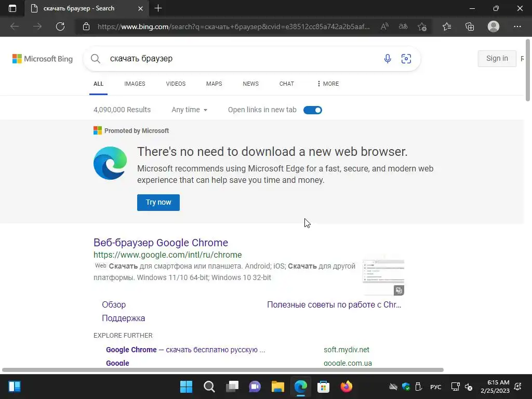The height and width of the screenshot is (399, 532).
Task: Open the Chat app in taskbar
Action: click(255, 387)
